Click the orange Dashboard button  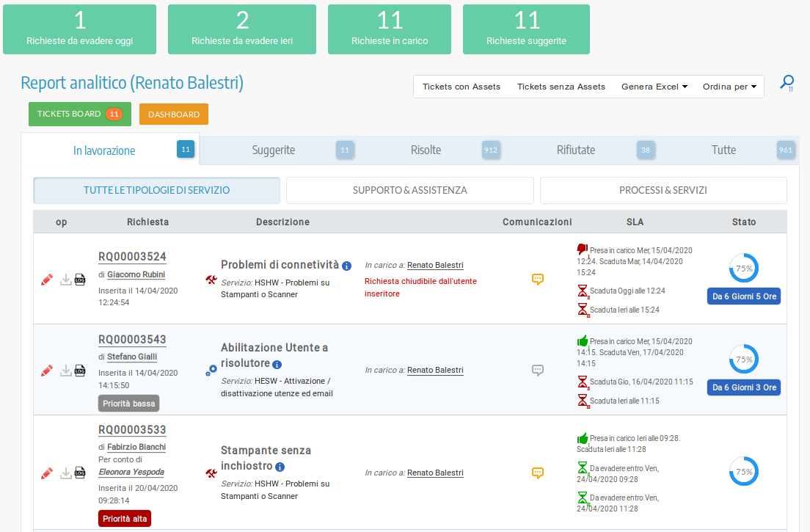coord(174,114)
